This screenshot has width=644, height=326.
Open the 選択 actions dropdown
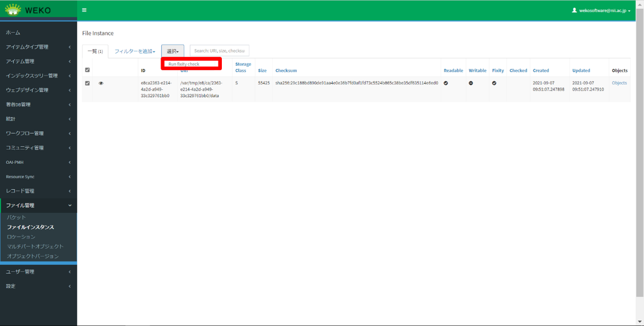click(x=173, y=51)
